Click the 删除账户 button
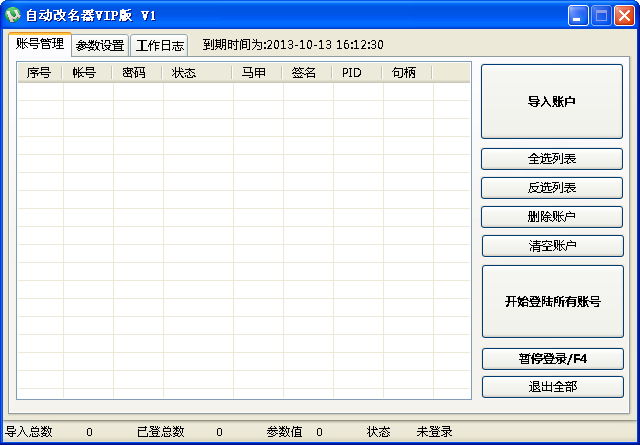This screenshot has height=445, width=640. tap(552, 217)
